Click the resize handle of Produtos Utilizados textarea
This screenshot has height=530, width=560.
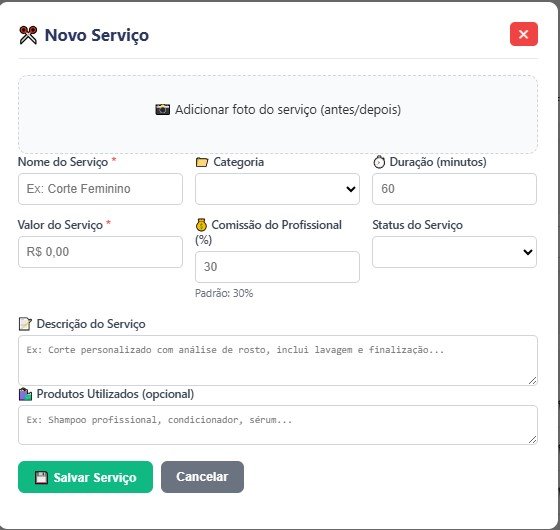pyautogui.click(x=532, y=440)
